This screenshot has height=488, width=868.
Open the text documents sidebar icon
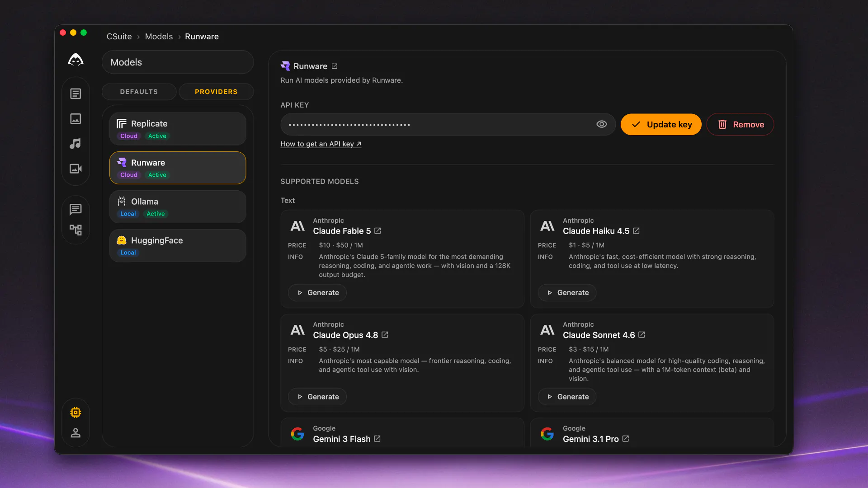[x=75, y=94]
